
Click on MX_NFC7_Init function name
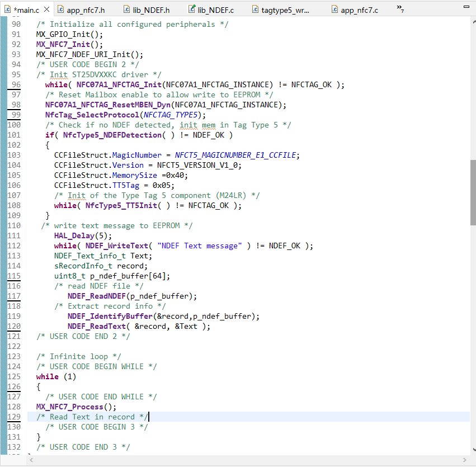click(x=63, y=44)
